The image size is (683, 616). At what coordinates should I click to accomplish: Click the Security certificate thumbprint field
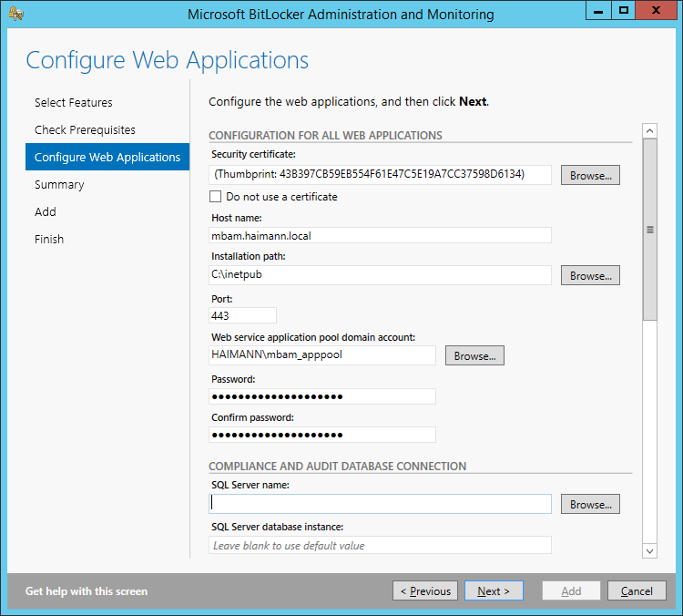click(x=380, y=174)
